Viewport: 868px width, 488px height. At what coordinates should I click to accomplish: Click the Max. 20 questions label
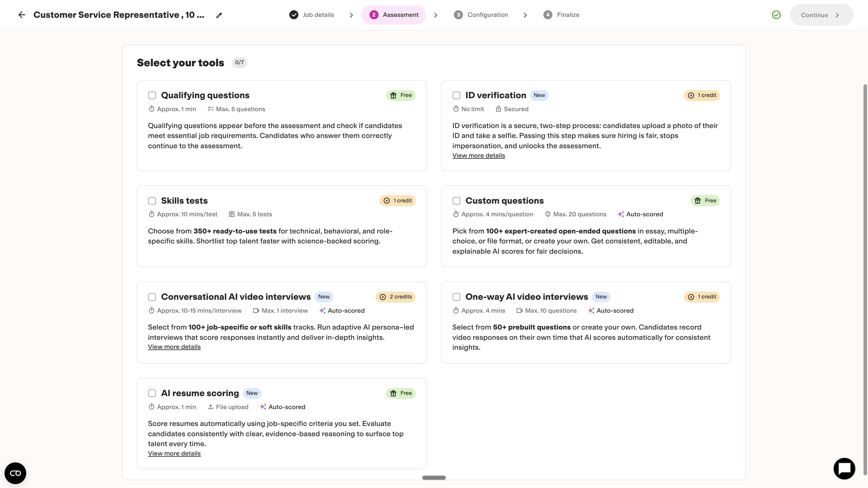580,214
